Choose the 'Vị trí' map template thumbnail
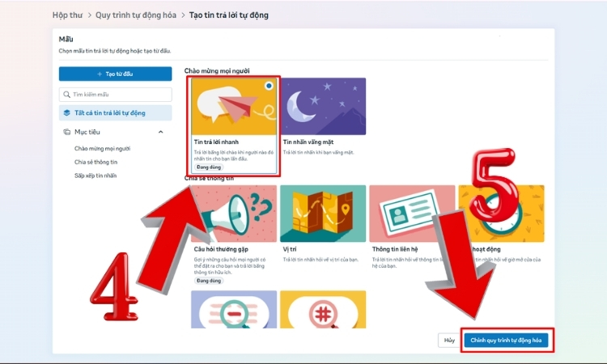This screenshot has width=607, height=364. pyautogui.click(x=323, y=214)
